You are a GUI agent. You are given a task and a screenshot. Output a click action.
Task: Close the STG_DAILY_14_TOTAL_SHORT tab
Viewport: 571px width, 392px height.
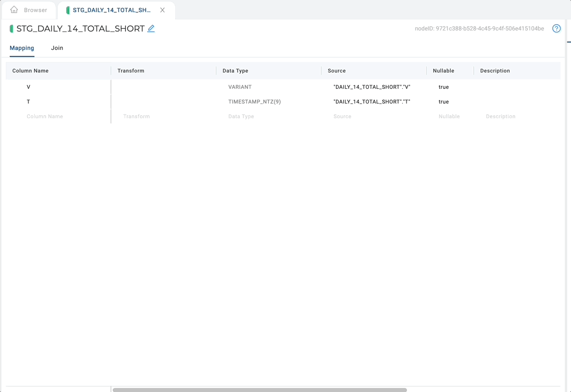[x=162, y=9]
